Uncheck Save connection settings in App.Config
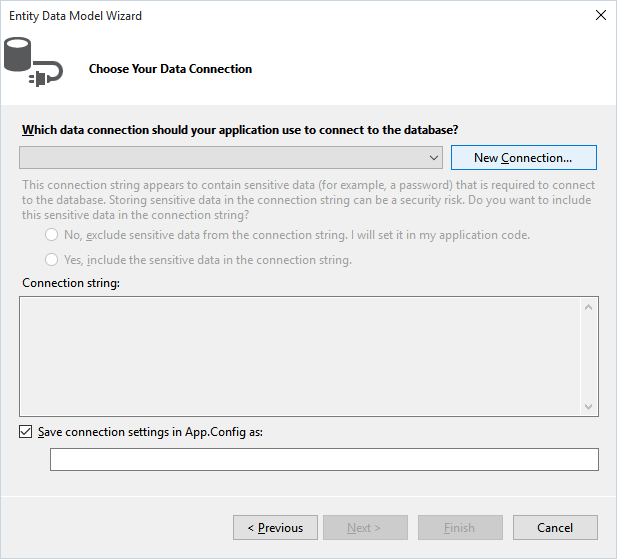Image resolution: width=617 pixels, height=559 pixels. [26, 432]
